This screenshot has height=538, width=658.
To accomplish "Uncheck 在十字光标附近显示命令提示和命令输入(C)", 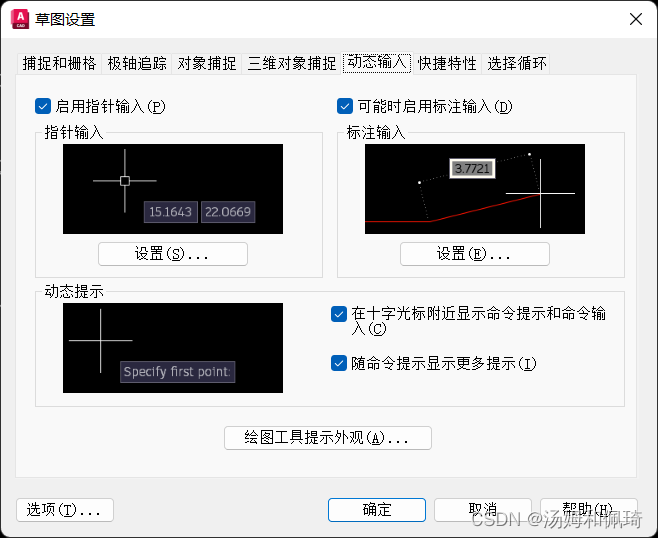I will [x=339, y=314].
